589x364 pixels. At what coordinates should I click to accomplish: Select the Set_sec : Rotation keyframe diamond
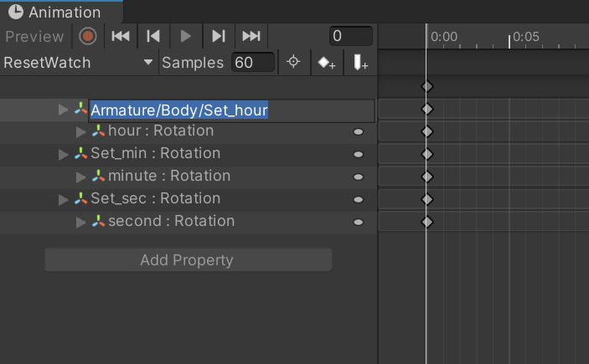pyautogui.click(x=427, y=199)
